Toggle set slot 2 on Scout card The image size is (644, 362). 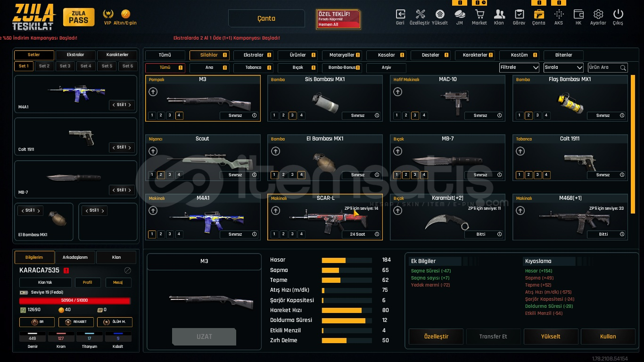(161, 175)
